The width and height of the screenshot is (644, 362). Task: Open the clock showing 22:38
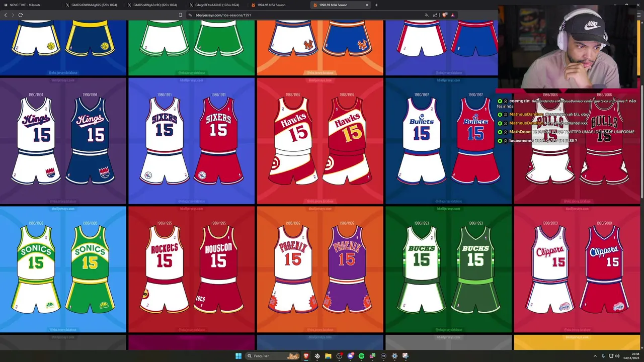(631, 356)
